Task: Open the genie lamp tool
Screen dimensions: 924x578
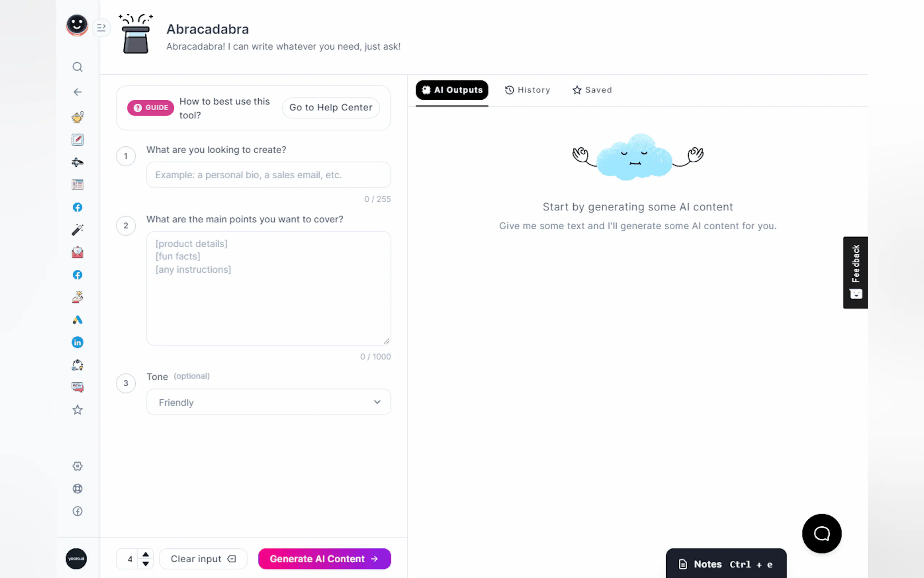Action: tap(77, 117)
